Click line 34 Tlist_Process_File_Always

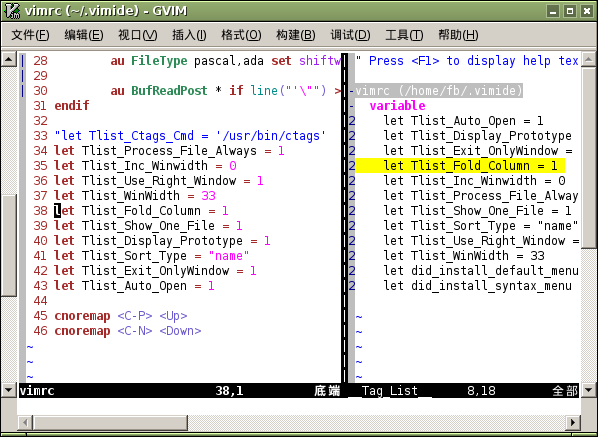pos(169,151)
